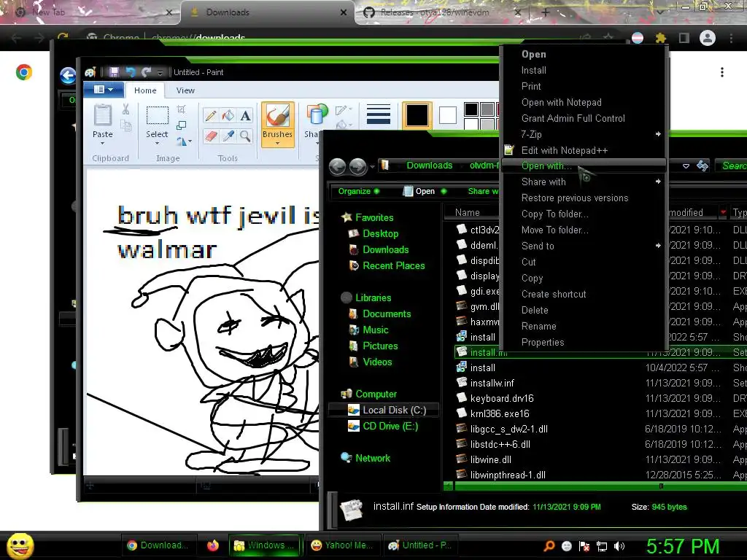This screenshot has width=747, height=560.
Task: Click the Crop icon in Image group
Action: (181, 109)
